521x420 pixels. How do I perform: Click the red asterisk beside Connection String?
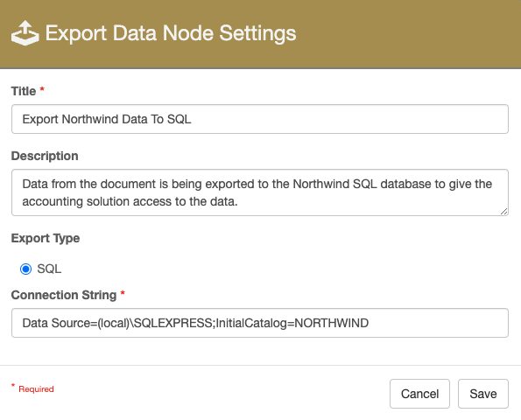[x=123, y=293]
